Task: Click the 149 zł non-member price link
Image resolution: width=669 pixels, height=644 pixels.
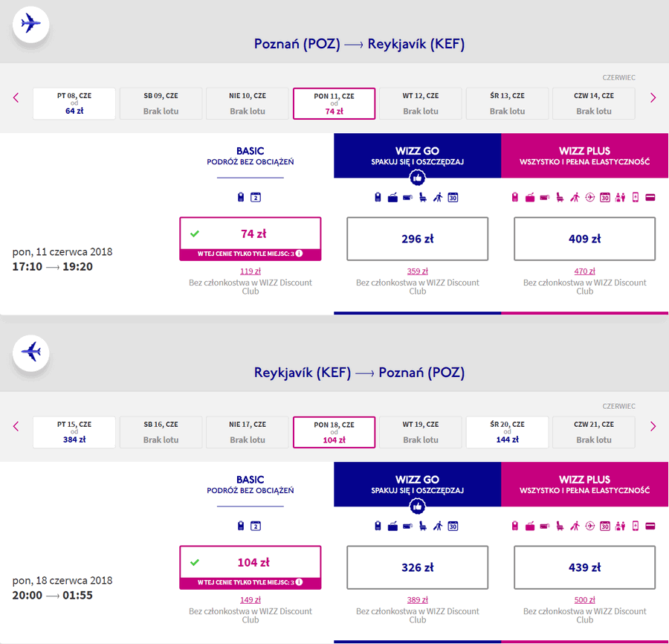Action: (x=251, y=599)
